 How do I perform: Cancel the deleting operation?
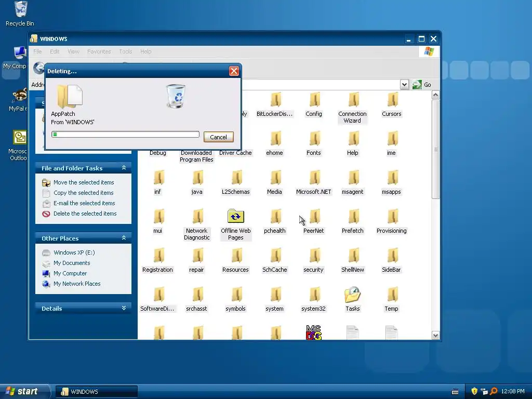click(x=219, y=137)
